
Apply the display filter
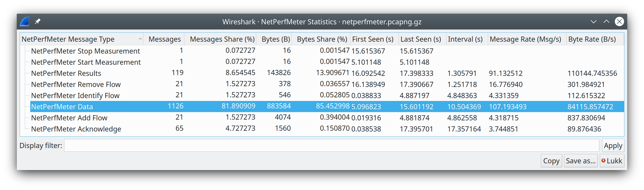click(x=613, y=146)
